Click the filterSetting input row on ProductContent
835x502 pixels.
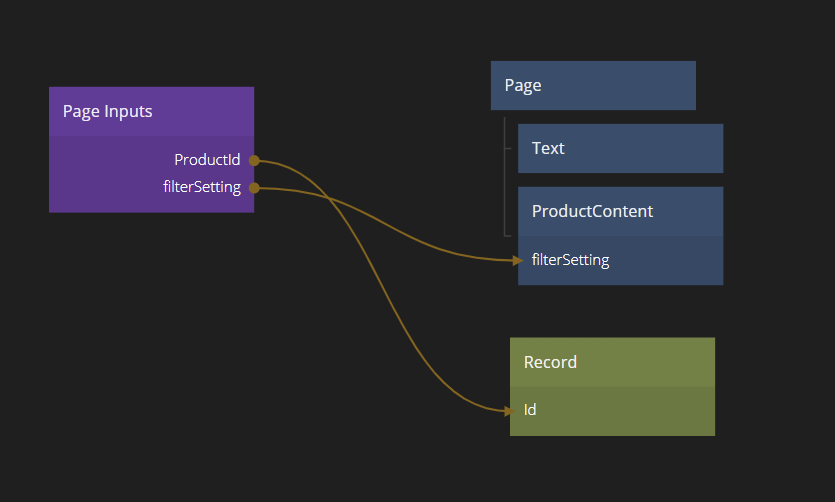571,260
